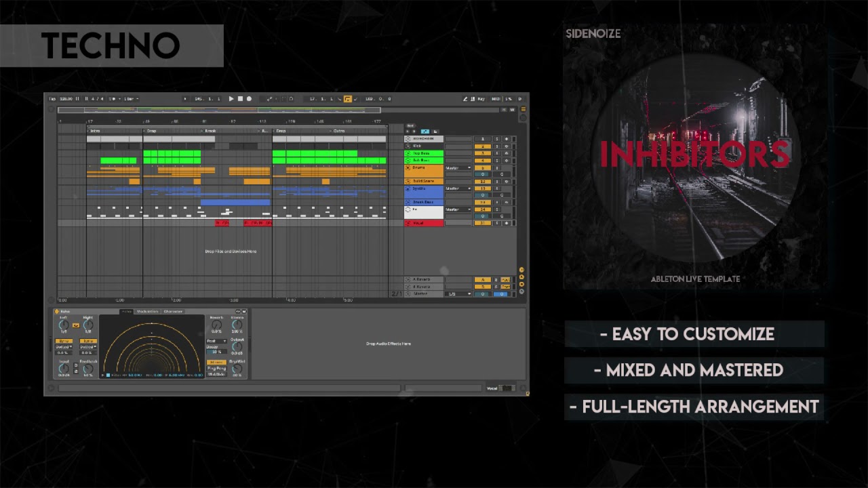868x488 pixels.
Task: Click the Tap tempo button
Action: 52,99
